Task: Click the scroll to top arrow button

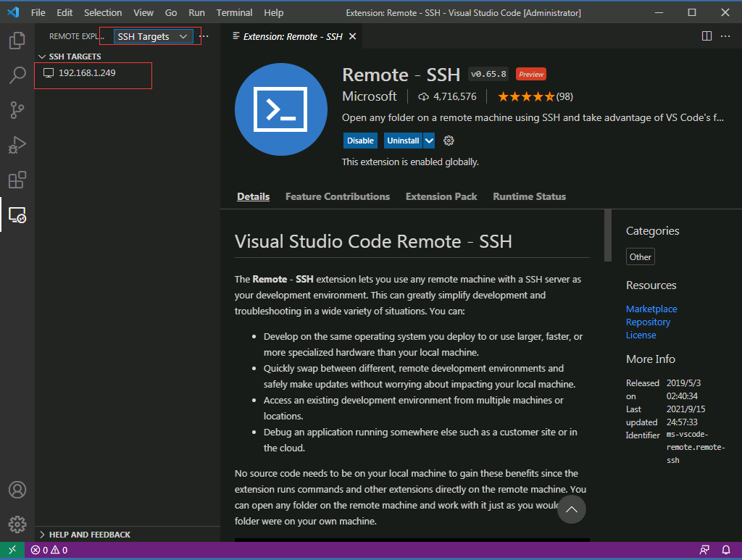Action: [x=571, y=509]
